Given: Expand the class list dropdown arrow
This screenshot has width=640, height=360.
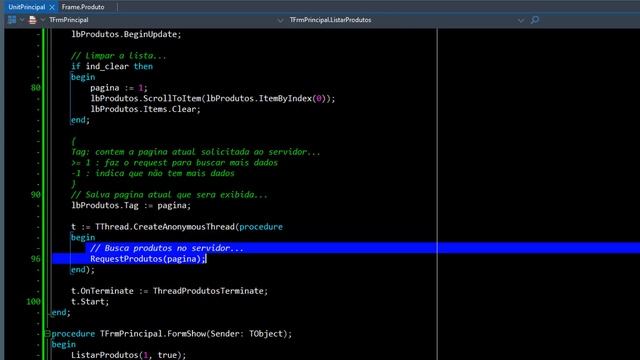Looking at the screenshot, I should click(280, 20).
